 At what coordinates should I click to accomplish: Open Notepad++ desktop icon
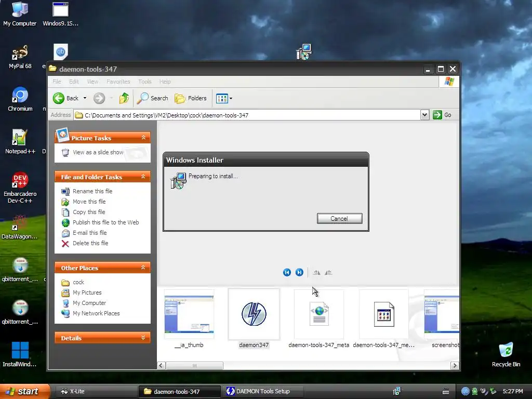coord(20,142)
